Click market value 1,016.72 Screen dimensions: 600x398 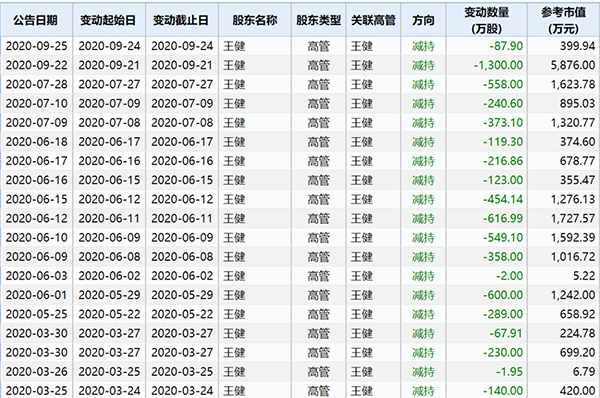[x=573, y=257]
